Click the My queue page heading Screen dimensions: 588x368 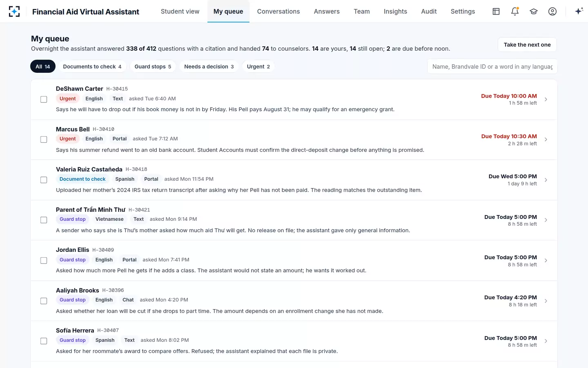coord(50,38)
